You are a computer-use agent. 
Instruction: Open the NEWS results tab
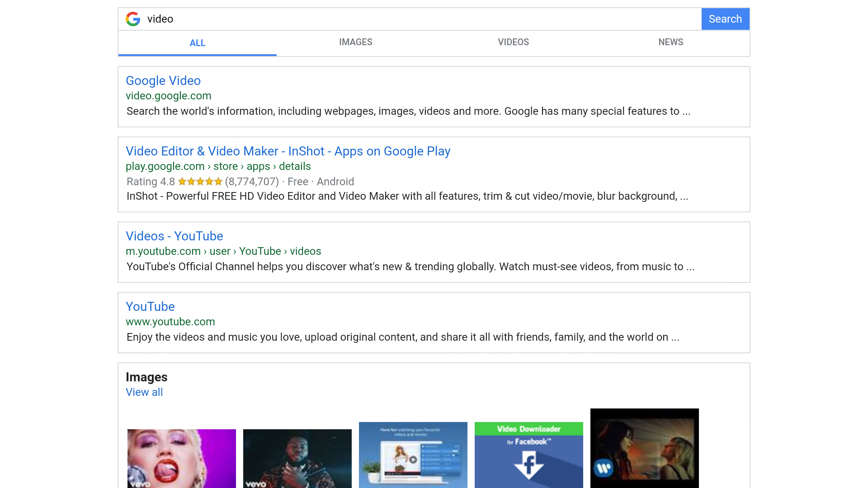tap(670, 42)
